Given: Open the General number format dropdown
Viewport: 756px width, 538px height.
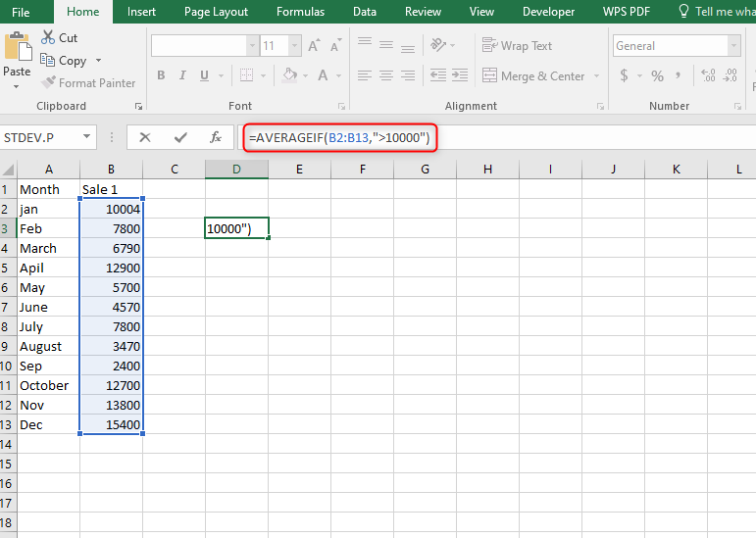Looking at the screenshot, I should [x=732, y=46].
